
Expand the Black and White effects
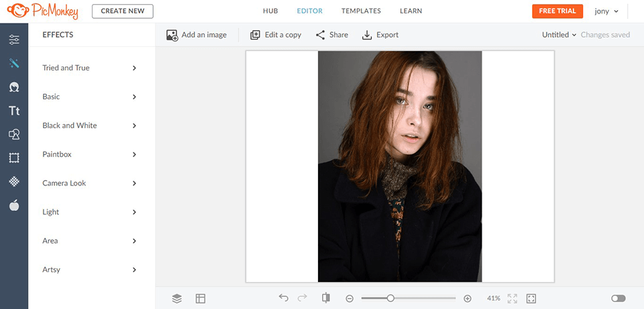pos(91,126)
